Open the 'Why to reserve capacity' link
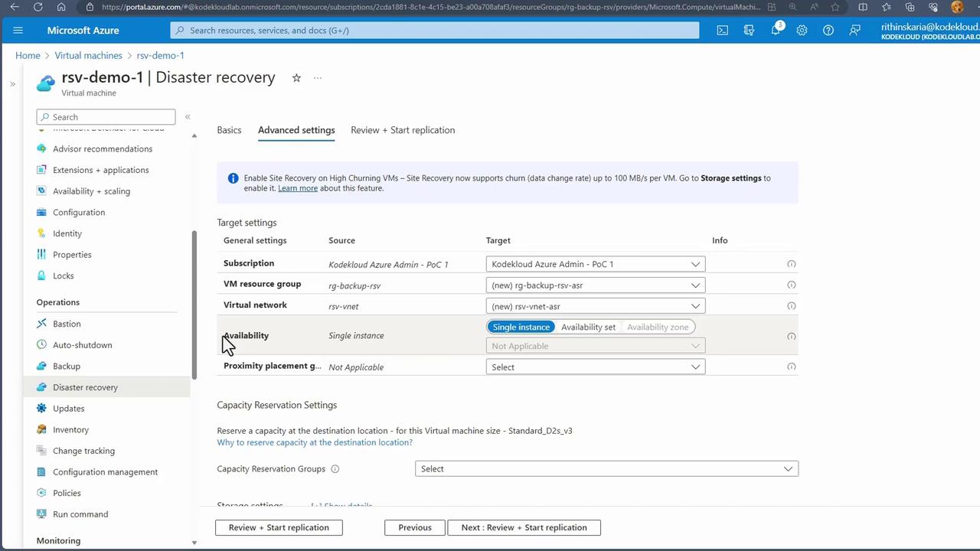The image size is (980, 551). pos(315,442)
